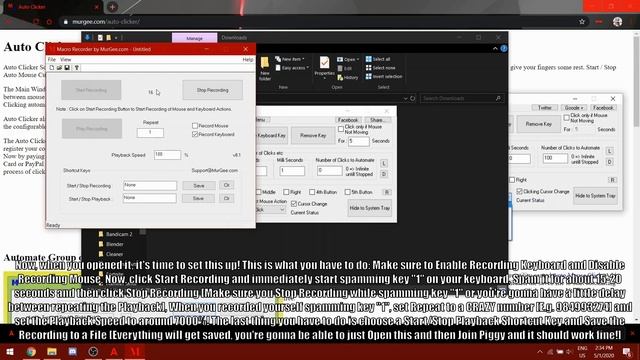Save the Start / Stop Recording shortcut key
The height and width of the screenshot is (360, 640).
(199, 186)
